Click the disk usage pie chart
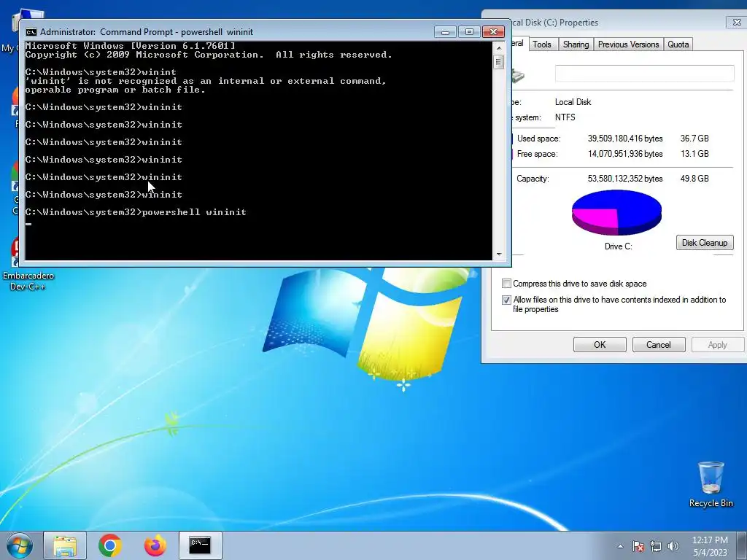Screen dimensions: 747x560 coord(616,213)
